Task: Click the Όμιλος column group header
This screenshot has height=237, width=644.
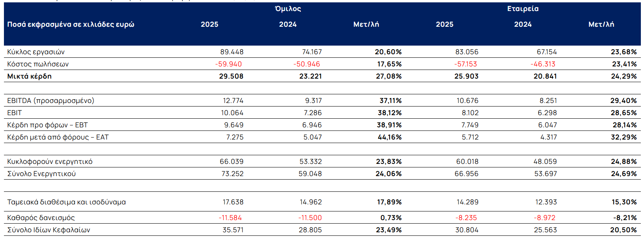Action: point(288,9)
